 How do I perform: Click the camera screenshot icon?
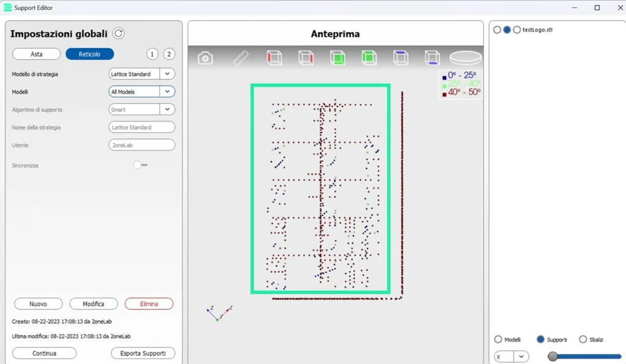point(205,58)
